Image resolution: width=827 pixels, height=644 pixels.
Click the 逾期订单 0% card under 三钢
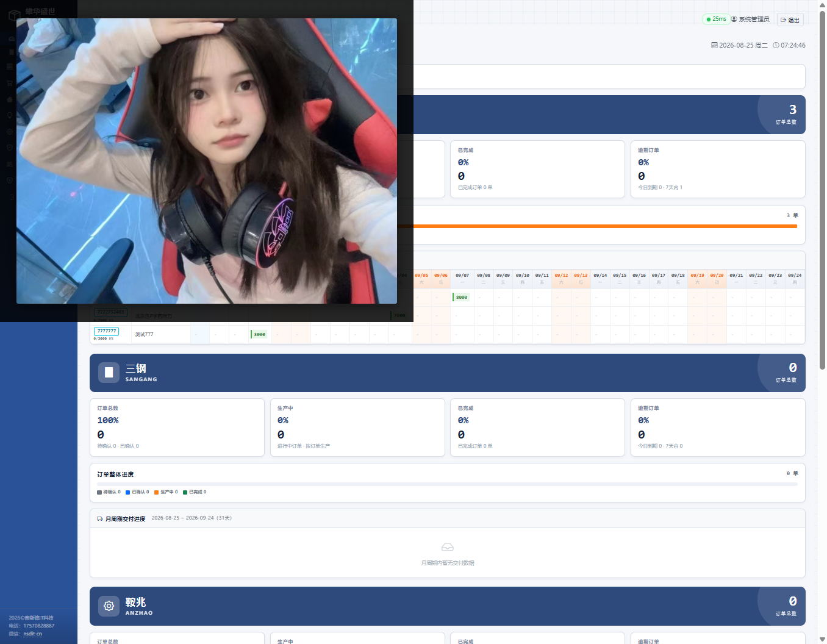[718, 428]
